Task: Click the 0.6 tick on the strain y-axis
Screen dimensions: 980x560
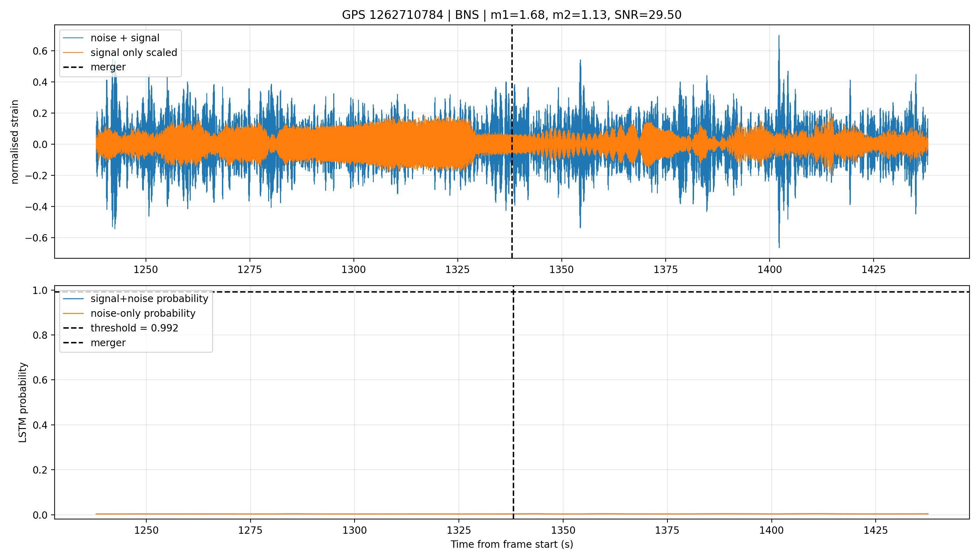Action: (40, 51)
